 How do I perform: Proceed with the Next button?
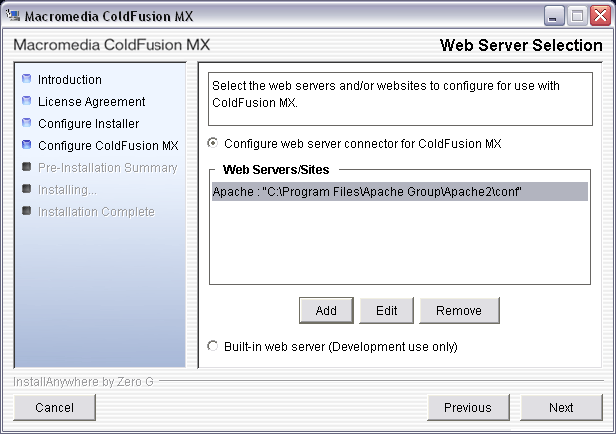pyautogui.click(x=561, y=407)
